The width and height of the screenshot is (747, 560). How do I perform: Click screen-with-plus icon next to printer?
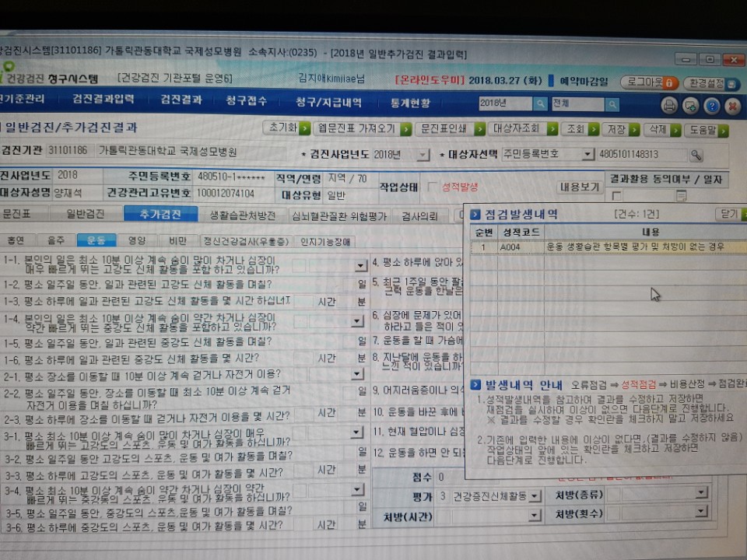point(690,106)
